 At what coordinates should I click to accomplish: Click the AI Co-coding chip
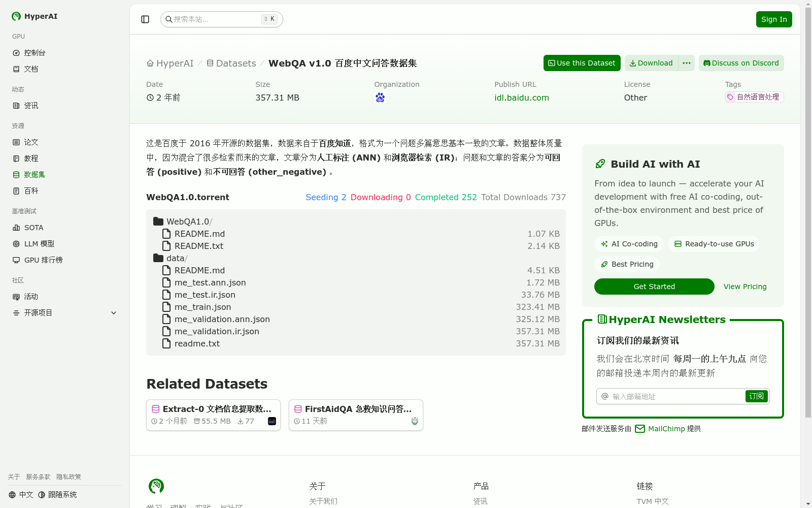629,244
